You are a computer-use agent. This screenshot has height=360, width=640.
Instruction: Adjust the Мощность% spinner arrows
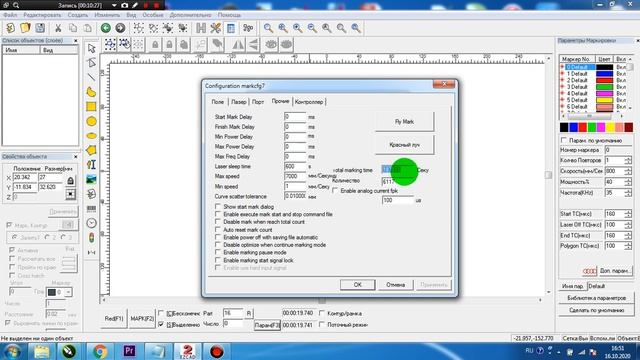click(628, 182)
